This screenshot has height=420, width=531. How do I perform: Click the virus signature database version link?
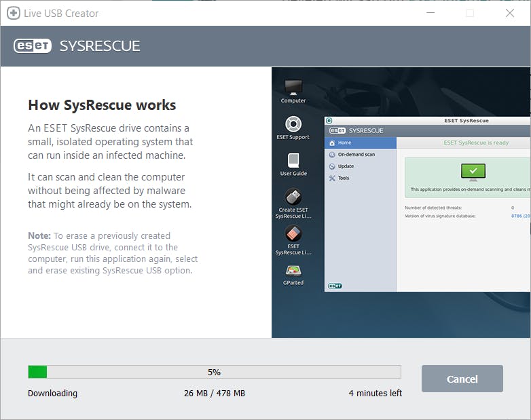(521, 216)
